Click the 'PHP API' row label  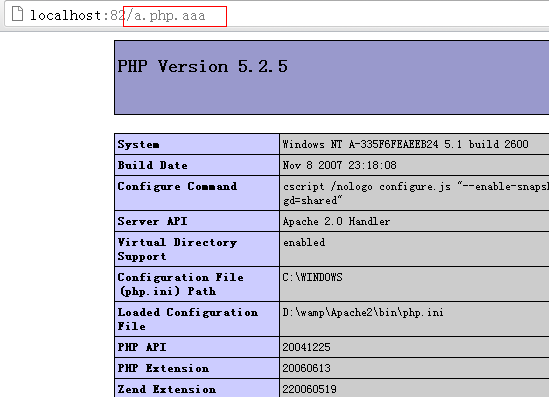click(142, 347)
